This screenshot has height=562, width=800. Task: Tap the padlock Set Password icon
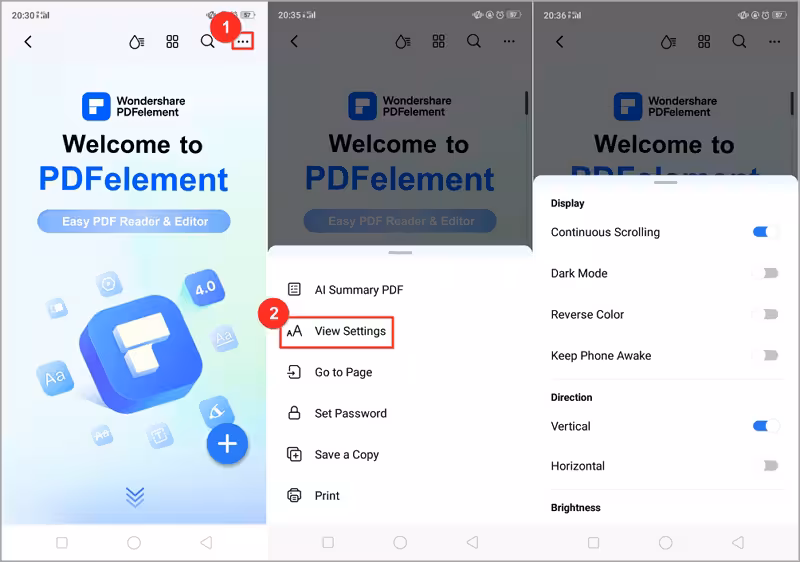pos(294,413)
